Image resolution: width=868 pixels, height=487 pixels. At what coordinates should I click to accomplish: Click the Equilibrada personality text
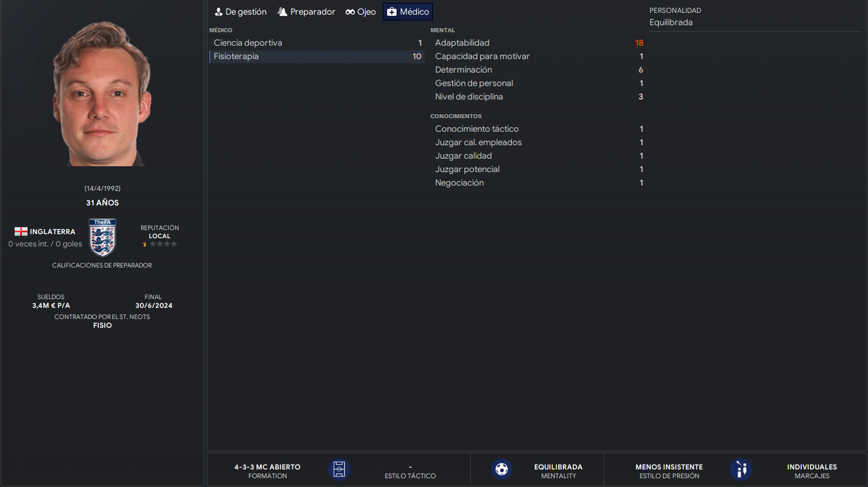coord(671,22)
